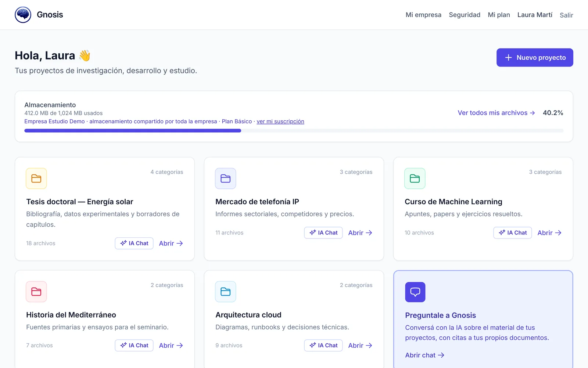
Task: Abrir the Tesis doctoral — Energía solar project
Action: [x=171, y=243]
